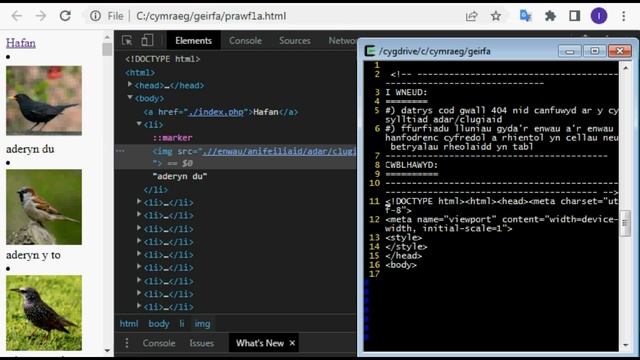The image size is (640, 360).
Task: Open the ellipsis beside the selected img node
Action: tap(120, 151)
